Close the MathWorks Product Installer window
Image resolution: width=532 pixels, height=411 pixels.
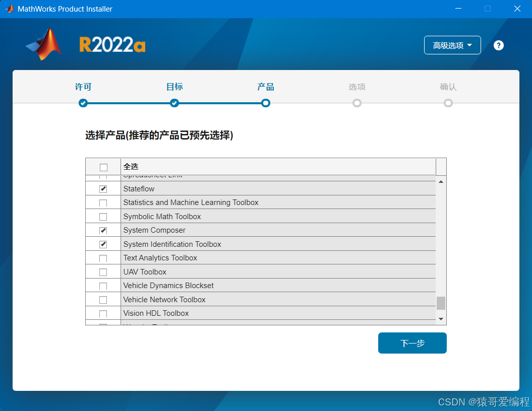click(517, 9)
